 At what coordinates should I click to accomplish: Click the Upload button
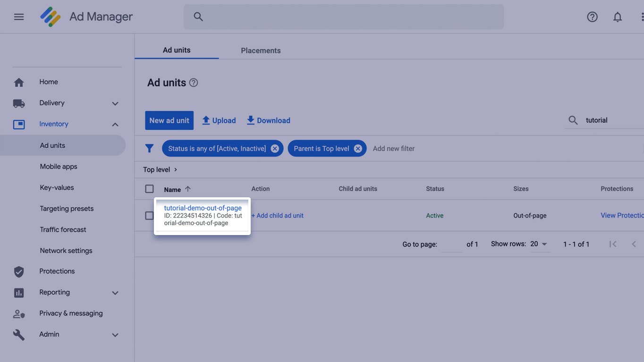click(x=219, y=120)
